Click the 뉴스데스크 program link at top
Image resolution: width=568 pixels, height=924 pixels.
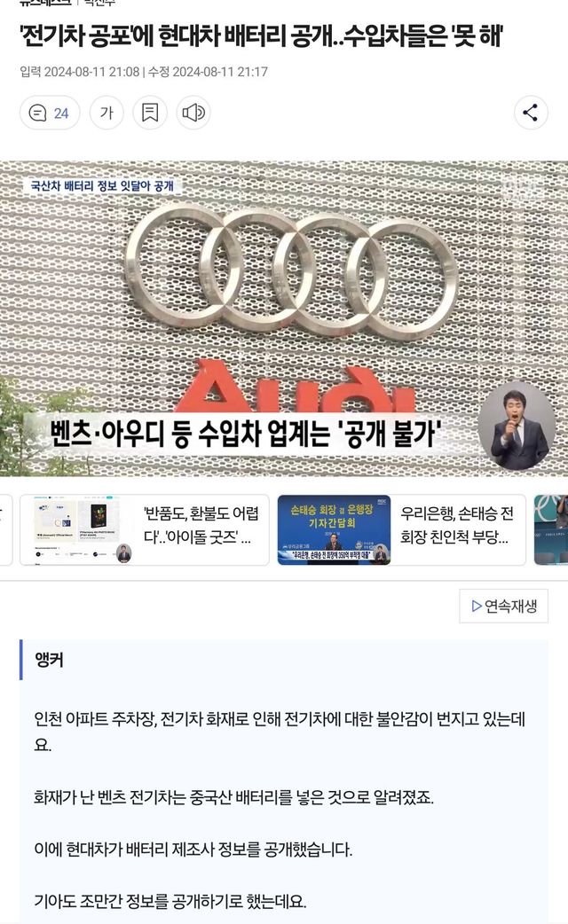point(45,3)
